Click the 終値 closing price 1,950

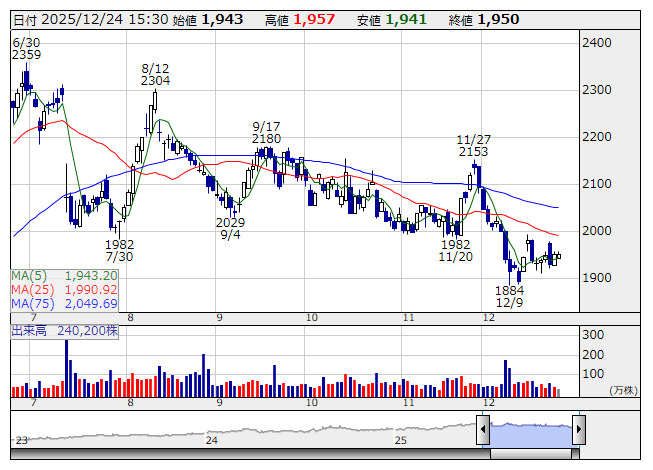497,19
